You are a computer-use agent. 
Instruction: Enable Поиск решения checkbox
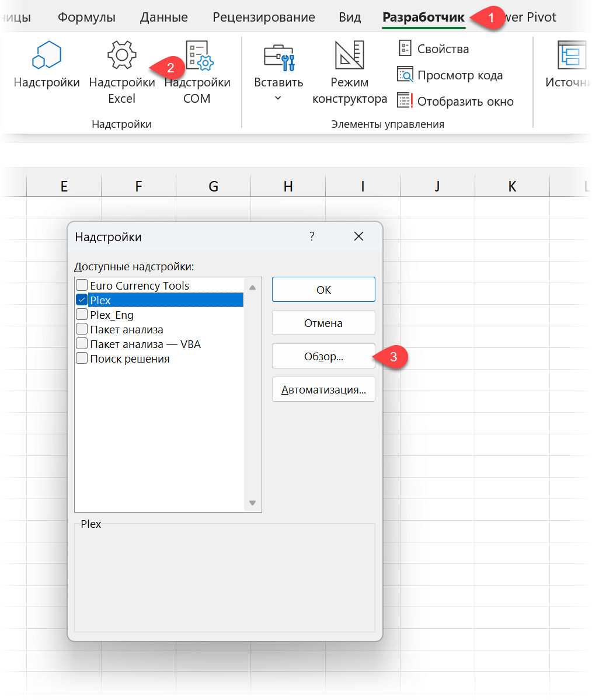[x=82, y=358]
